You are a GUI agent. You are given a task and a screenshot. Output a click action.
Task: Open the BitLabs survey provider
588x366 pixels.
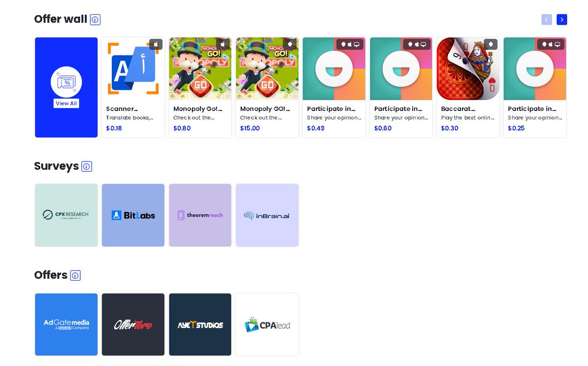point(133,215)
